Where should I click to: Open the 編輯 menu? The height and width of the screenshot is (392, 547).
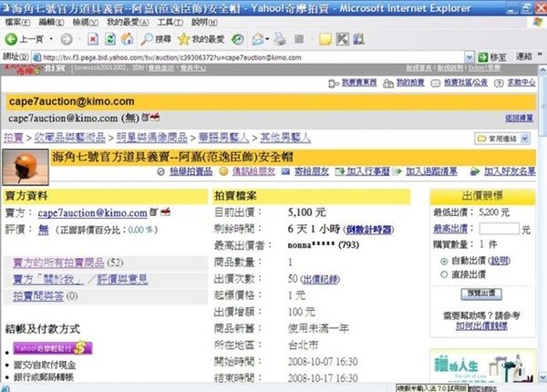(x=51, y=22)
